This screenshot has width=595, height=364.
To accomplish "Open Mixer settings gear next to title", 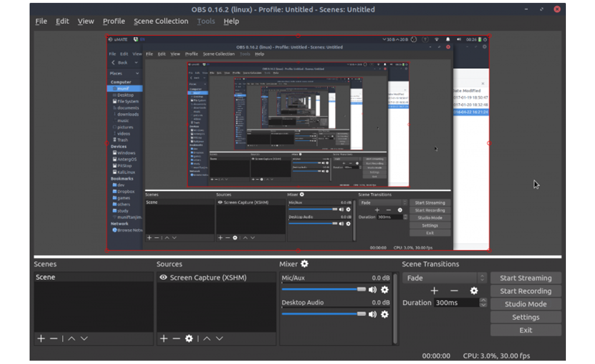I will (x=304, y=264).
